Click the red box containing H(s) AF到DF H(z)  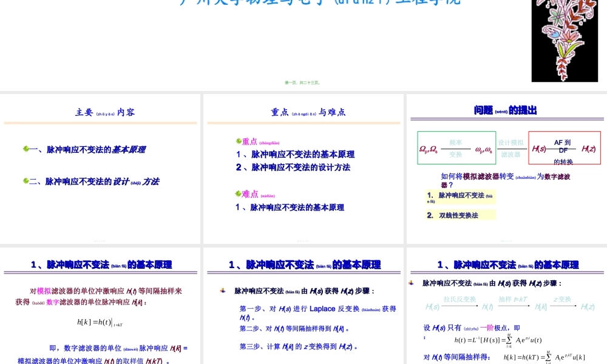[563, 148]
